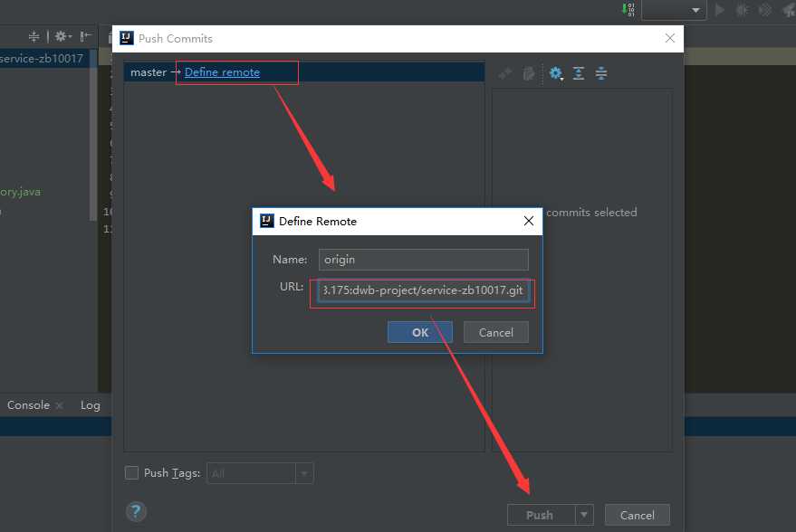796x532 pixels.
Task: Click the hide panel icon in project toolbar
Action: tap(86, 36)
